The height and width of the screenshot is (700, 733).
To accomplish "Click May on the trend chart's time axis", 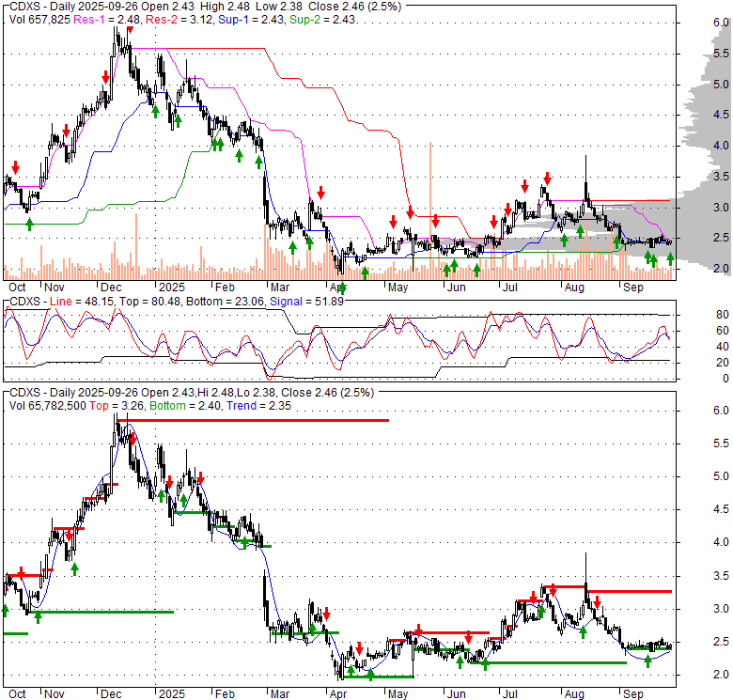I will (x=398, y=694).
